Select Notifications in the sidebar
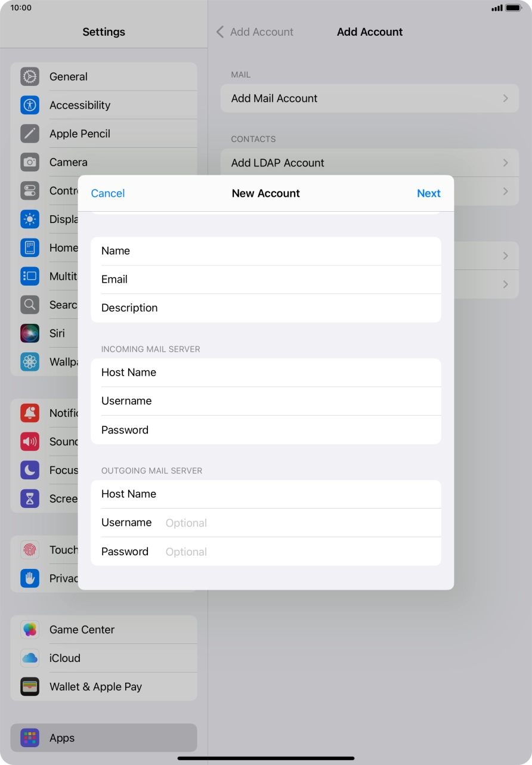 [29, 413]
